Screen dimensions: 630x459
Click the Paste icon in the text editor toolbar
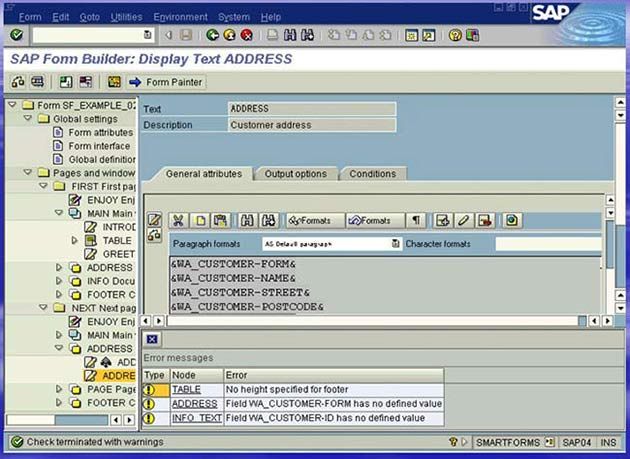pos(220,221)
